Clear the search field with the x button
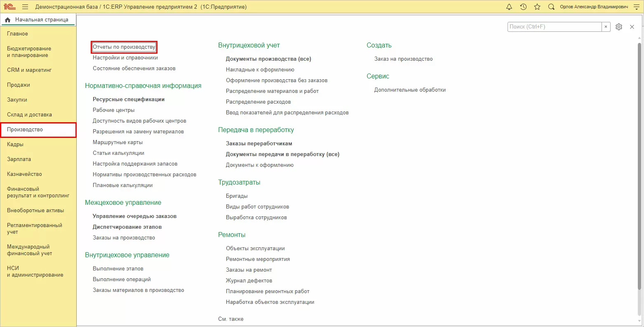Image resolution: width=644 pixels, height=327 pixels. point(606,27)
